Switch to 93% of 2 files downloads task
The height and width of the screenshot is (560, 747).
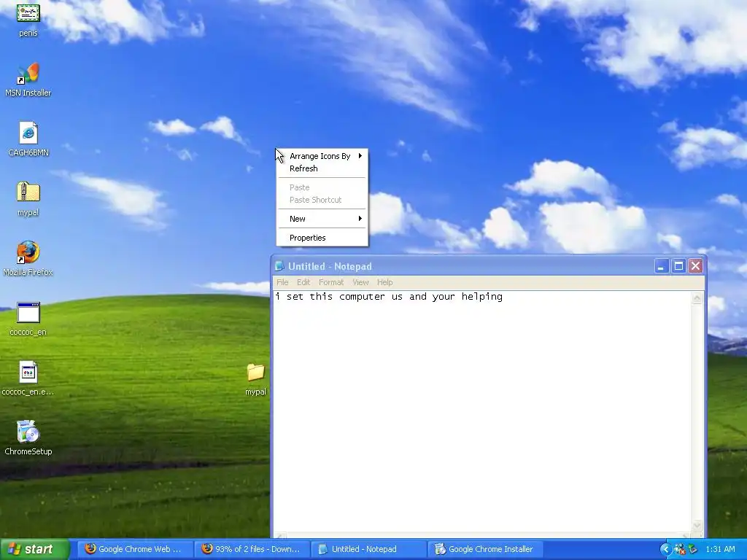tap(252, 549)
